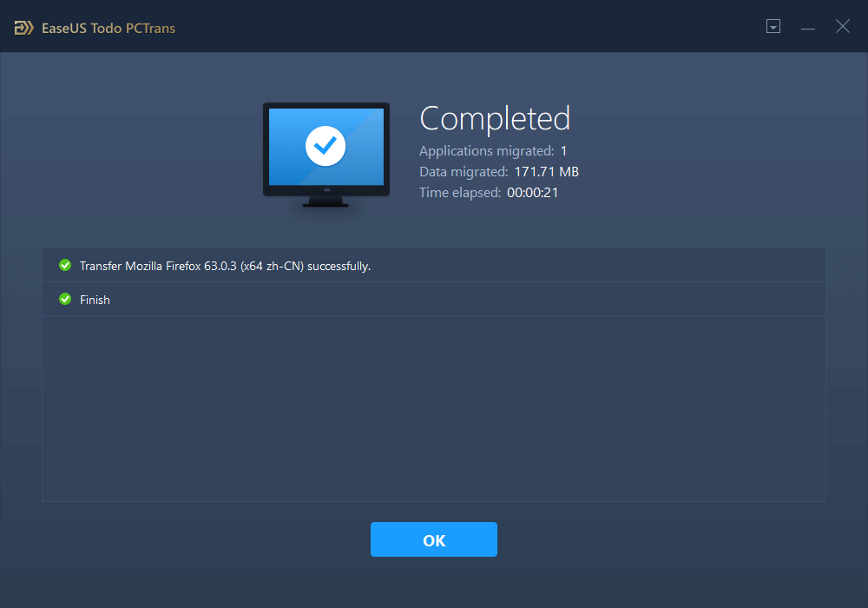Screen dimensions: 868x608
Task: Click the title bar of the PCTrans window
Action: (x=434, y=26)
